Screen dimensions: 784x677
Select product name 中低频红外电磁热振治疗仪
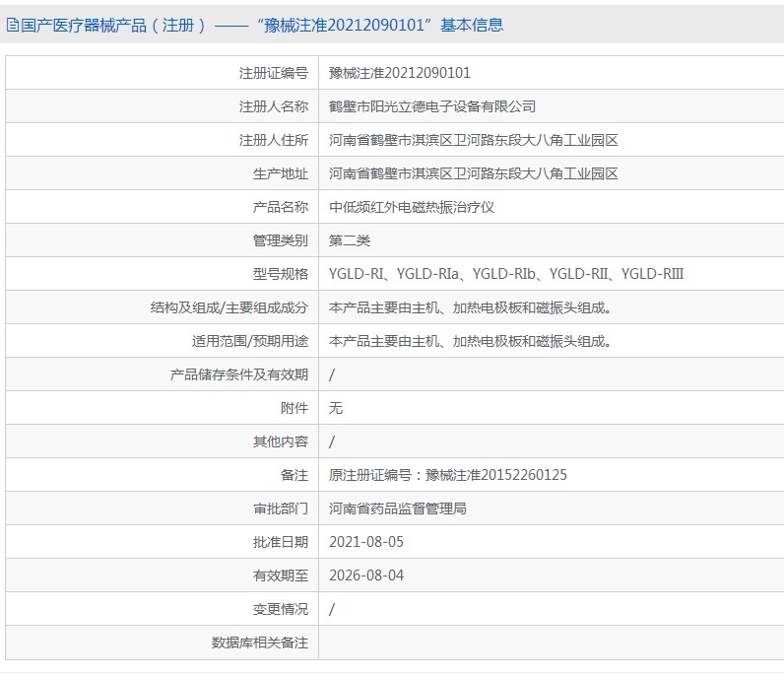click(412, 207)
